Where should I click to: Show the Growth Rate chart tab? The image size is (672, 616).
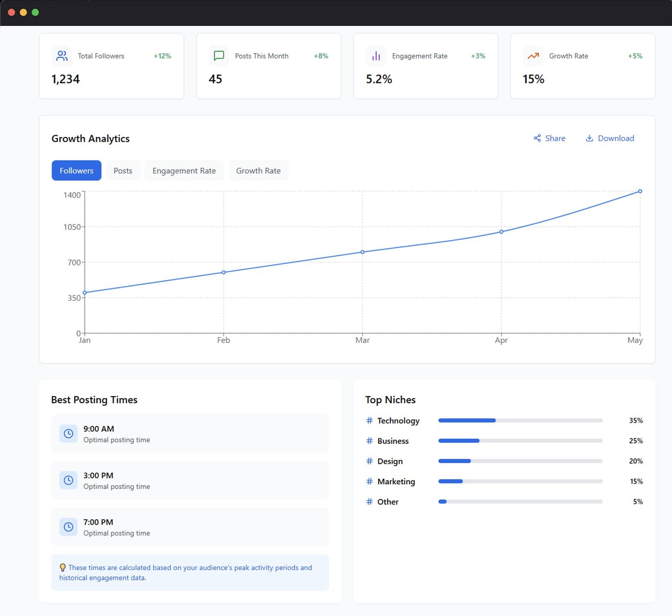[x=258, y=171]
